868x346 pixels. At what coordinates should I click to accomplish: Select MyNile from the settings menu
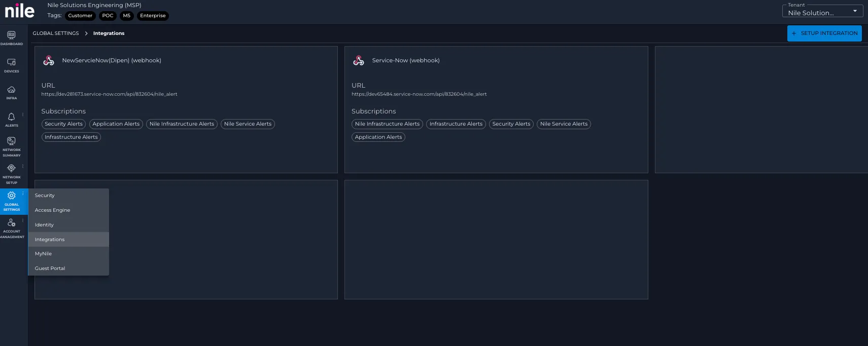tap(68, 254)
